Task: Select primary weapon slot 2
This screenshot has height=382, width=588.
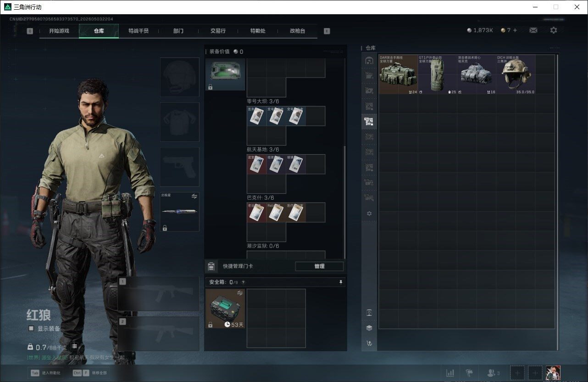Action: (x=159, y=334)
